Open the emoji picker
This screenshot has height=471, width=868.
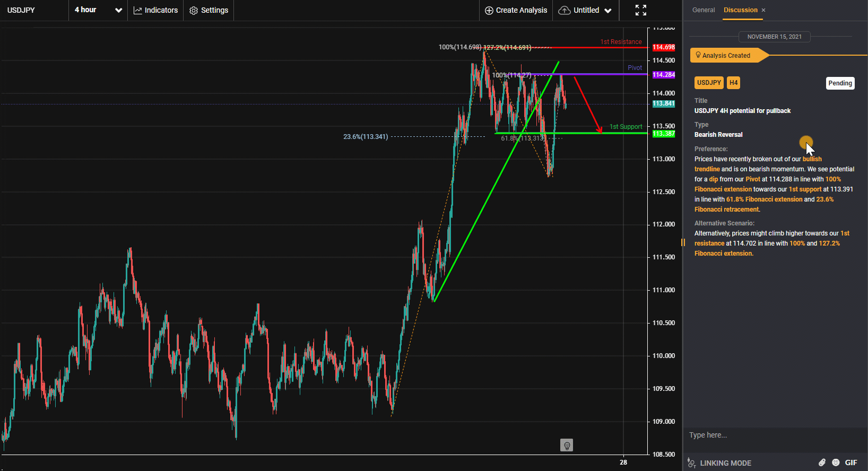point(836,463)
